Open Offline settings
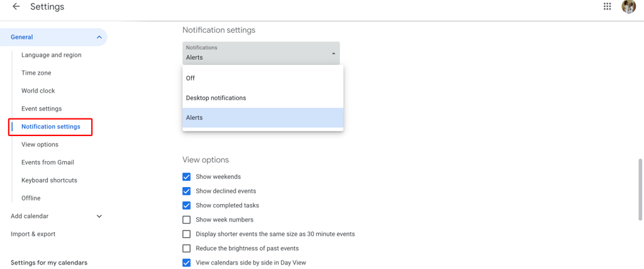644x269 pixels. [31, 198]
